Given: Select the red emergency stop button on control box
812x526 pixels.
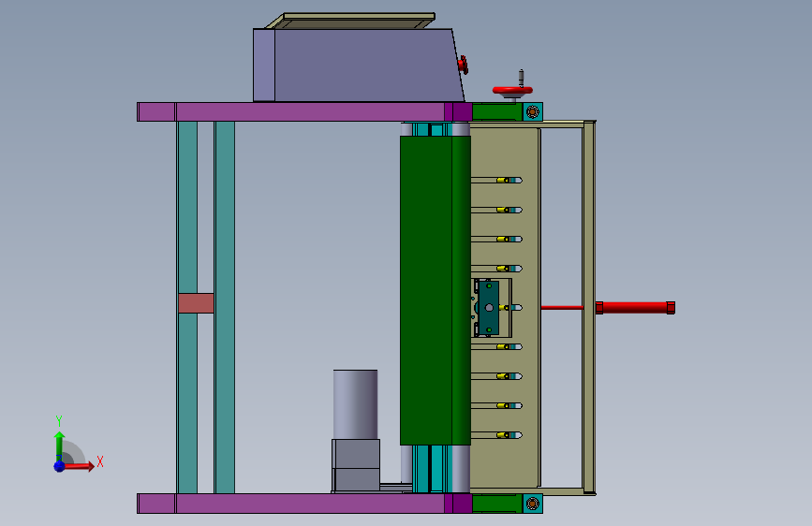Looking at the screenshot, I should point(463,65).
